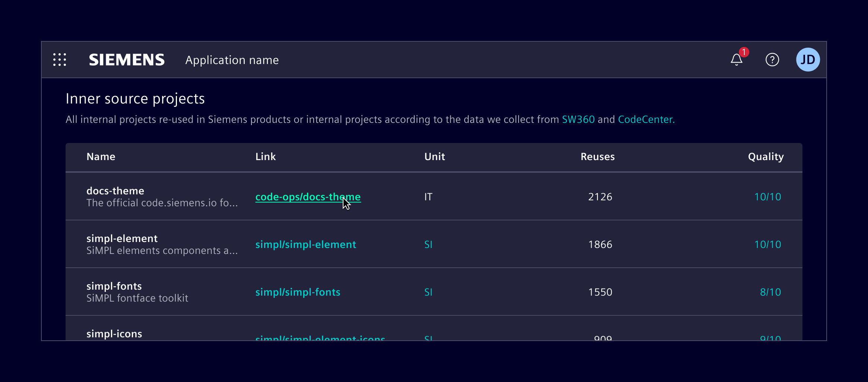The height and width of the screenshot is (382, 868).
Task: Click the Inner source projects heading
Action: (x=135, y=99)
